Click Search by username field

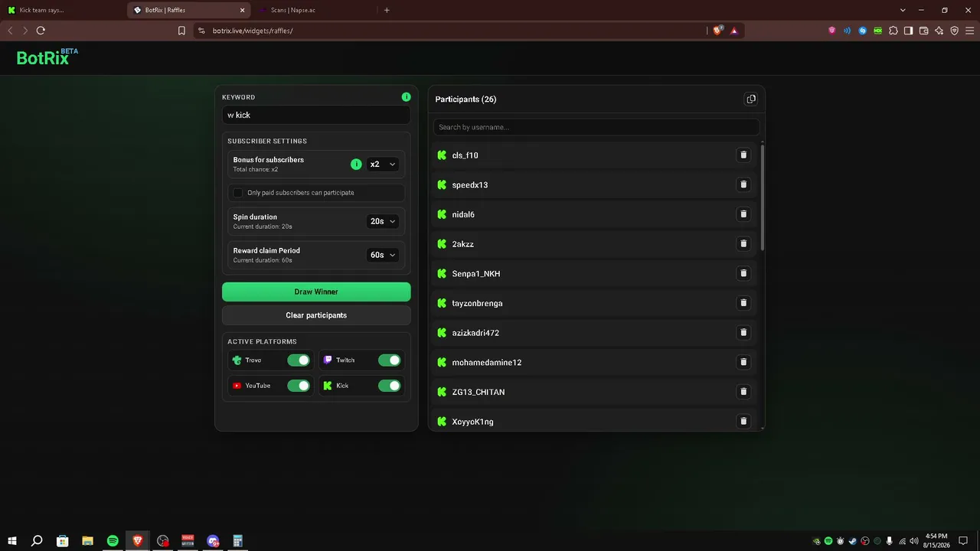pyautogui.click(x=596, y=127)
